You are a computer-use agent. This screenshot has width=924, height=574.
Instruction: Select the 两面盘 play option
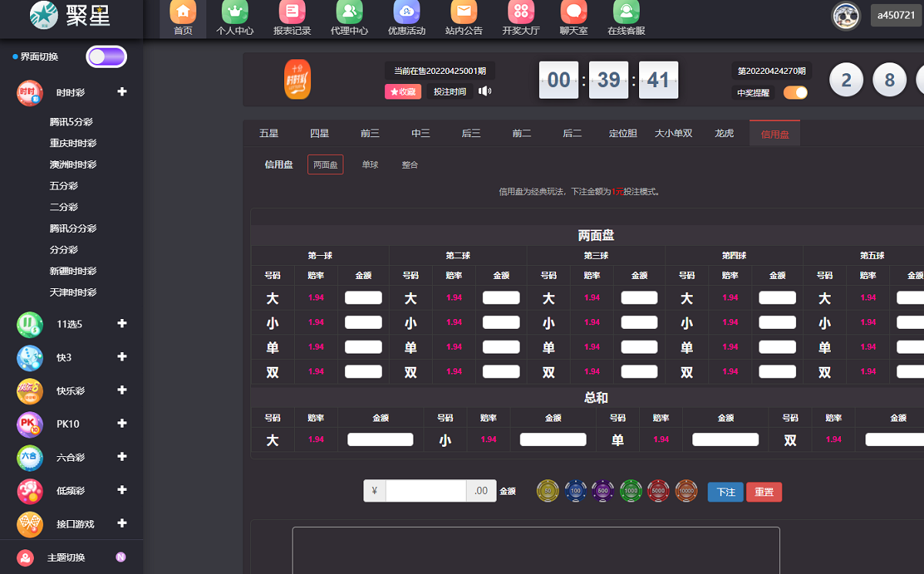pyautogui.click(x=325, y=165)
